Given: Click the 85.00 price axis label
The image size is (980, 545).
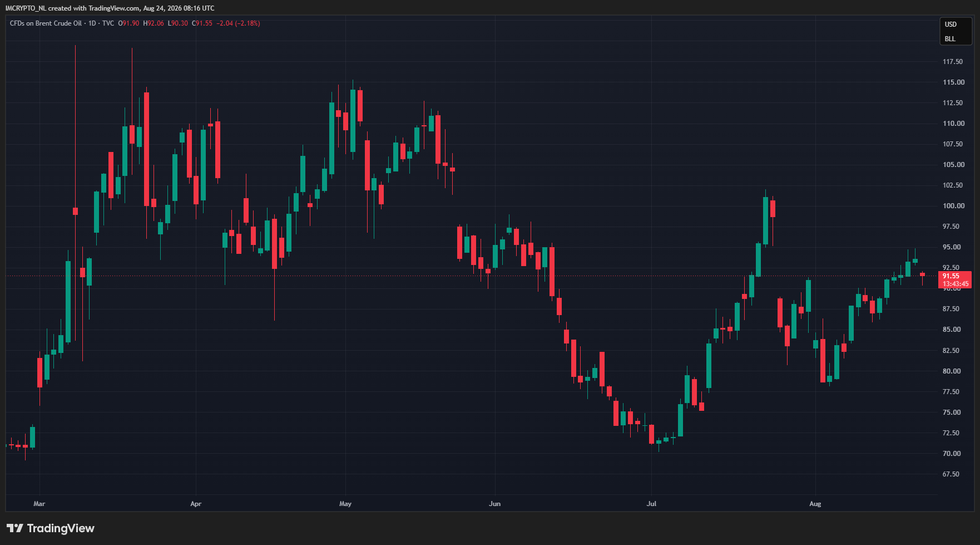Looking at the screenshot, I should point(951,330).
